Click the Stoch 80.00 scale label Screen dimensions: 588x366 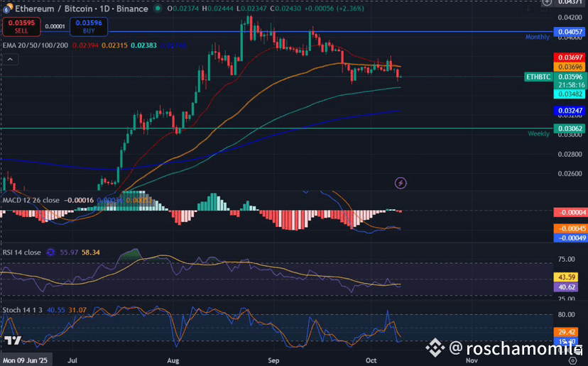coord(566,315)
